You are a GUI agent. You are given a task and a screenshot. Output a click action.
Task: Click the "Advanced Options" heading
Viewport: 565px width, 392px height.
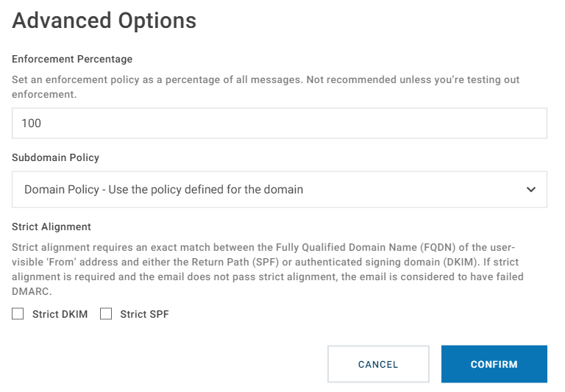coord(104,21)
